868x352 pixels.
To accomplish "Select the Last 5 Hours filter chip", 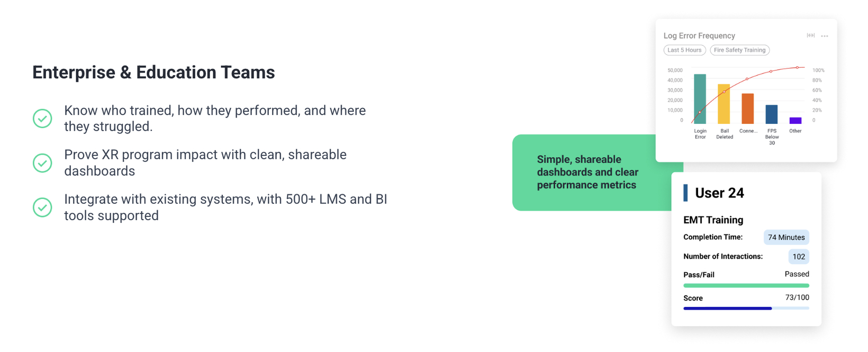I will click(684, 50).
